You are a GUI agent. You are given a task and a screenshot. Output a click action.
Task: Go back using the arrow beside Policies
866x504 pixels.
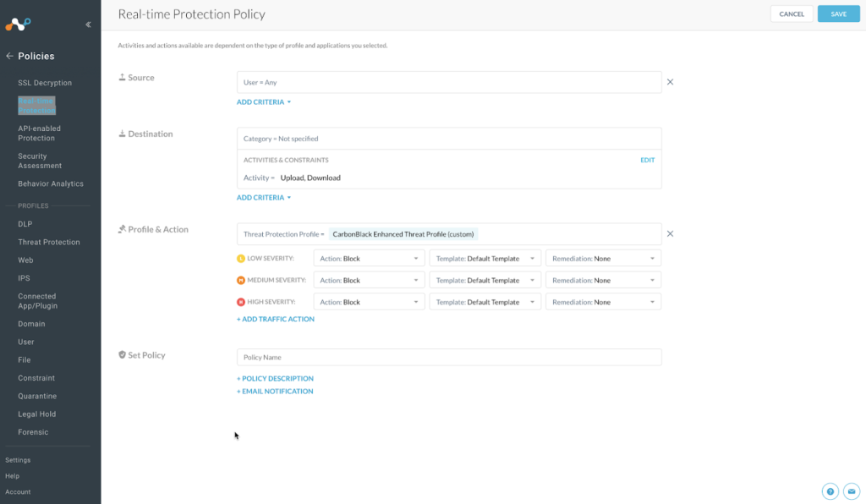(x=9, y=56)
